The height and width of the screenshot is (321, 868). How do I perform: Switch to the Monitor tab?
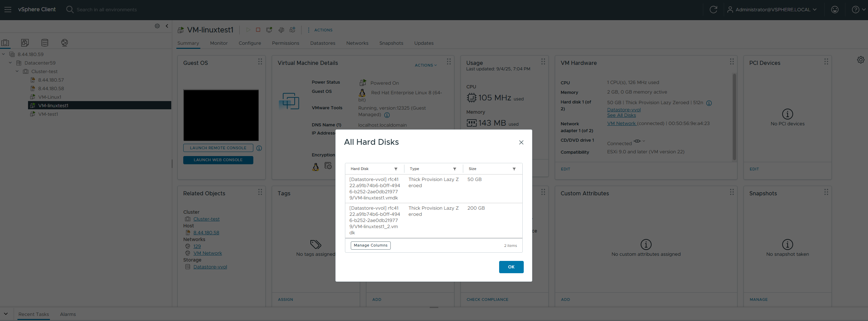pyautogui.click(x=219, y=43)
